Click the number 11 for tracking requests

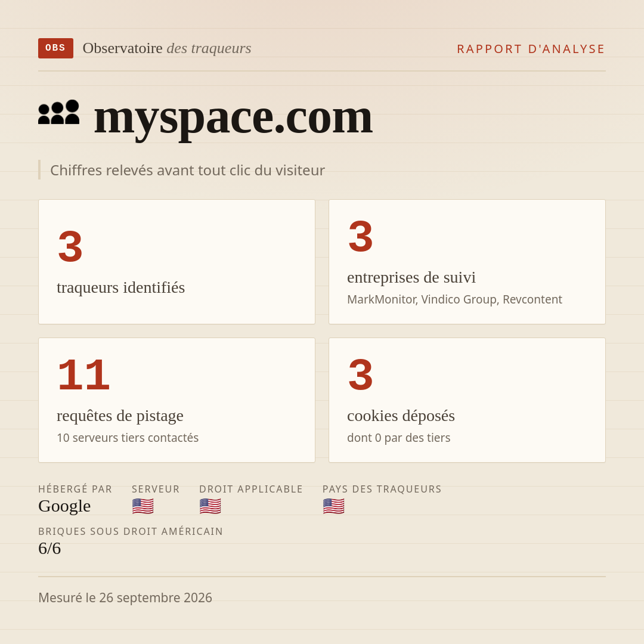(84, 374)
